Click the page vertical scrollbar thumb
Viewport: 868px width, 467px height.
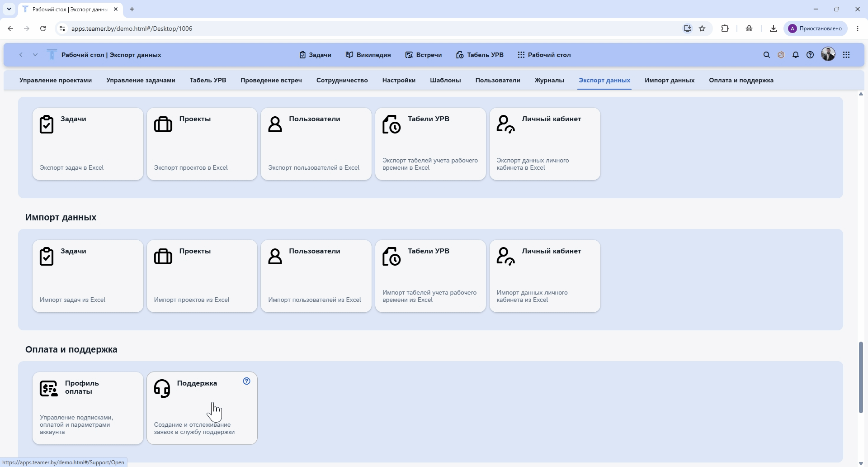pos(861,377)
